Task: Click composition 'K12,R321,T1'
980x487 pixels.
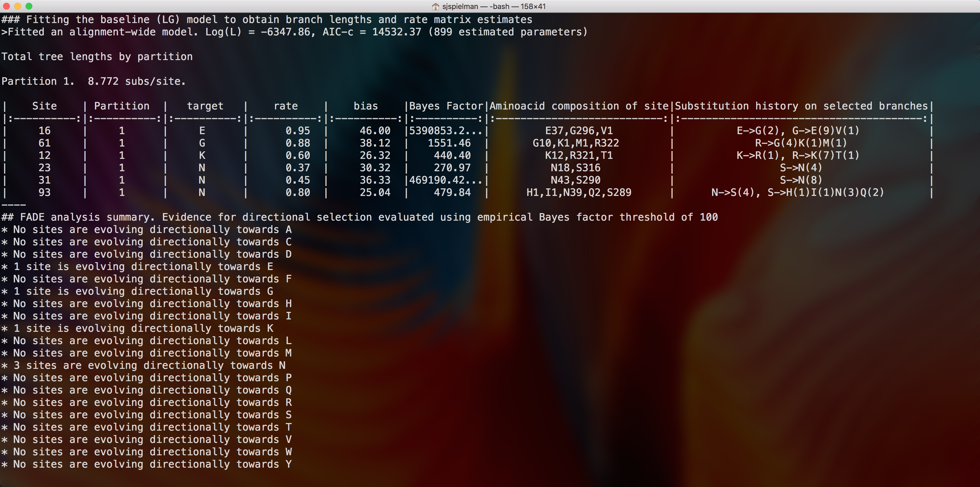Action: (579, 156)
